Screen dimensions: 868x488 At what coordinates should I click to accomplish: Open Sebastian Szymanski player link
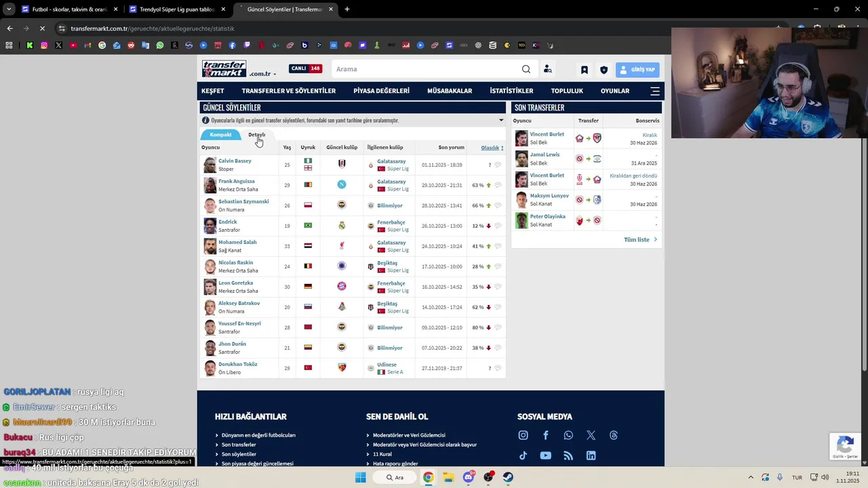[x=243, y=202]
